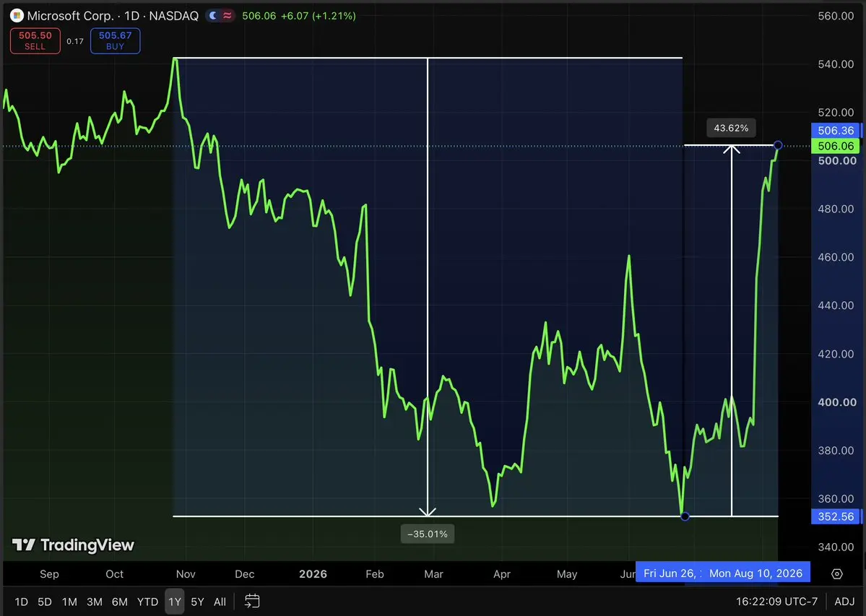Click the Mar label on the time axis
866x616 pixels.
pyautogui.click(x=433, y=574)
